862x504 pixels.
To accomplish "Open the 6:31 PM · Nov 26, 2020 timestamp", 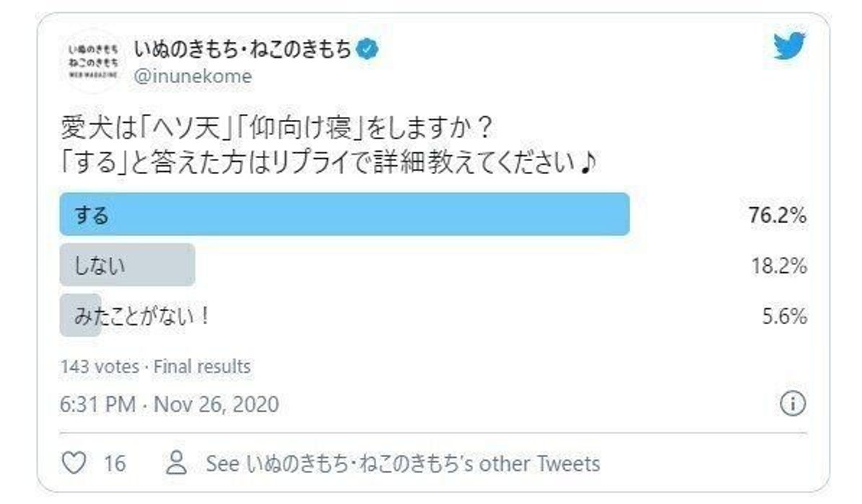I will click(169, 404).
